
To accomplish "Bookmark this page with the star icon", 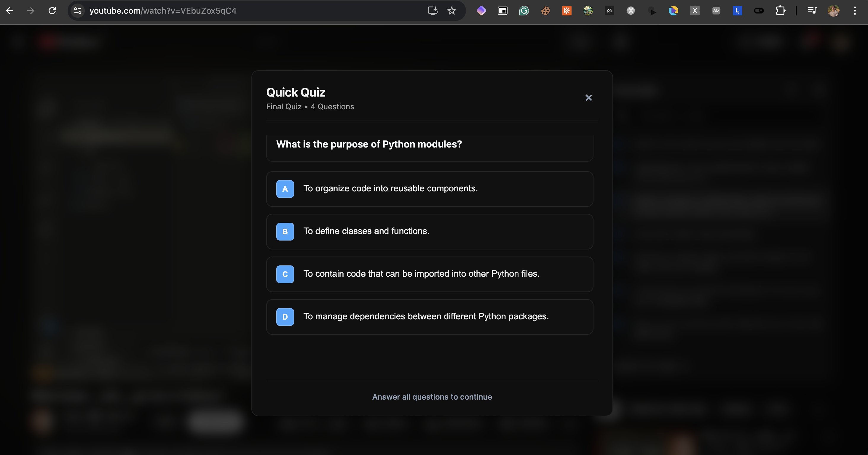I will [451, 11].
